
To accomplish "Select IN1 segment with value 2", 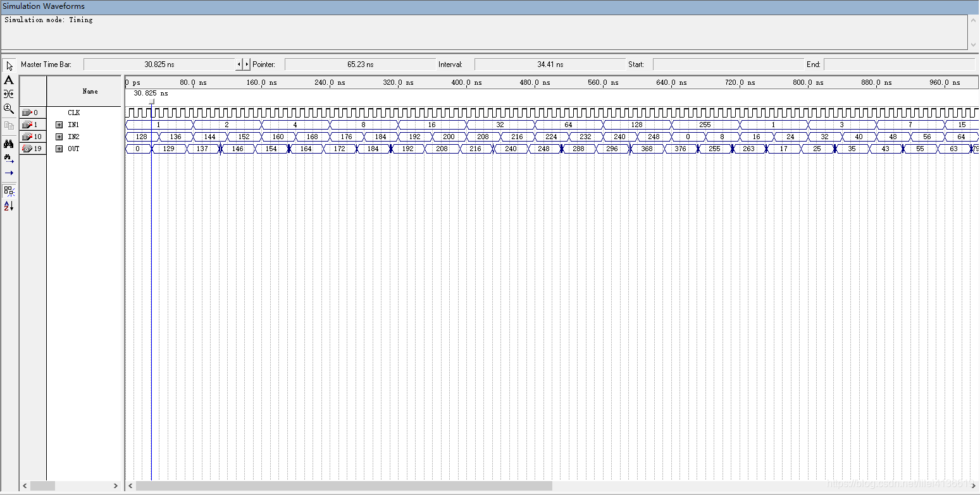I will (x=226, y=125).
